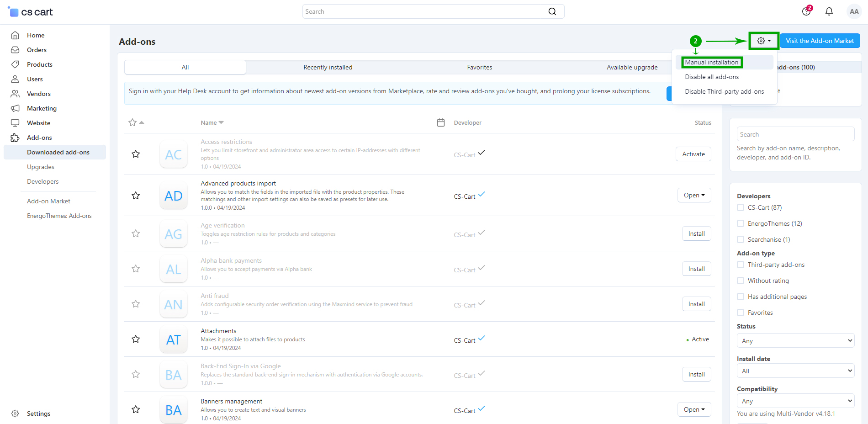The width and height of the screenshot is (868, 424).
Task: Click the search magnifier icon
Action: (552, 11)
